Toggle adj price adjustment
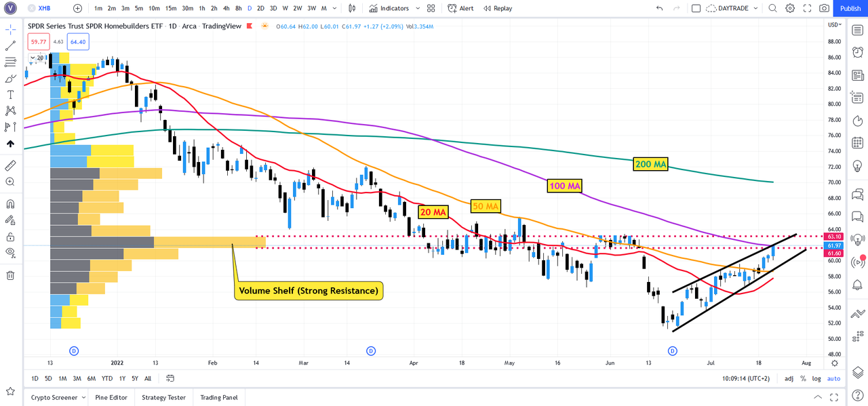This screenshot has width=868, height=406. click(x=789, y=378)
